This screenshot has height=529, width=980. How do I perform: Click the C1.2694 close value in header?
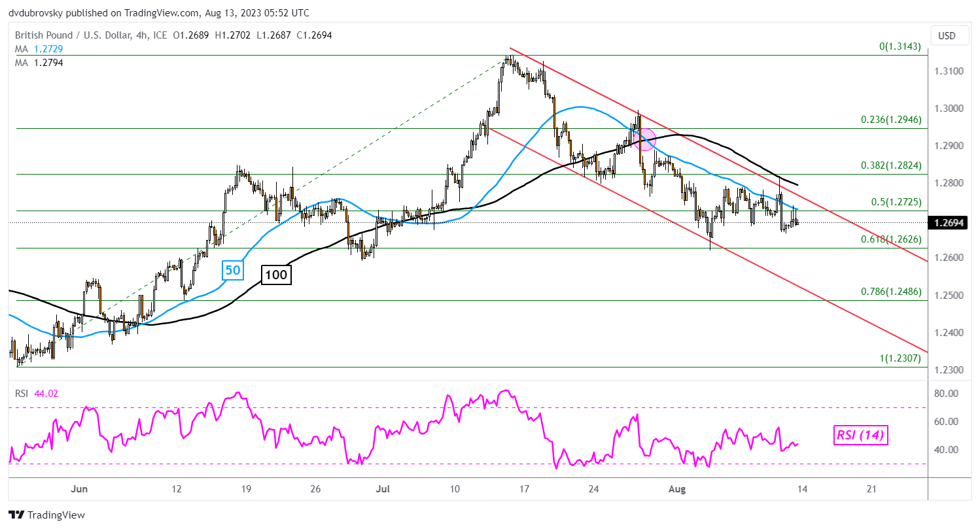[x=314, y=35]
